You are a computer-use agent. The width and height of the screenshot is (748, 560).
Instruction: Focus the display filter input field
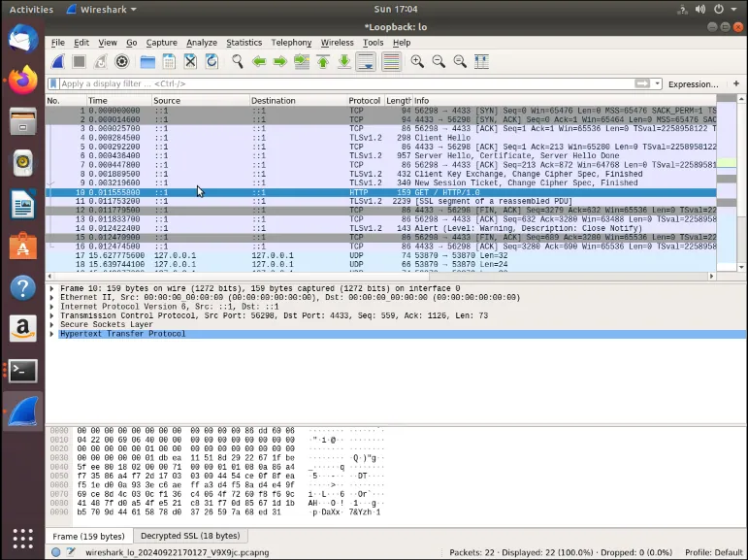345,83
